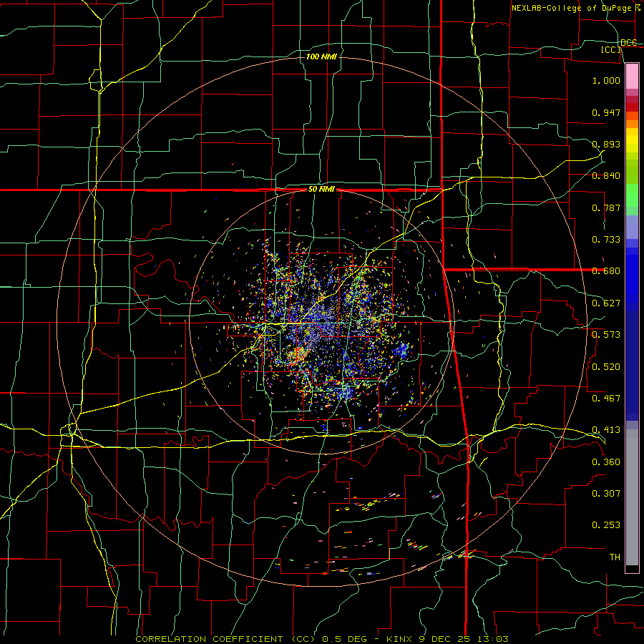Click the 0.253 legend value
This screenshot has width=644, height=644.
(606, 525)
